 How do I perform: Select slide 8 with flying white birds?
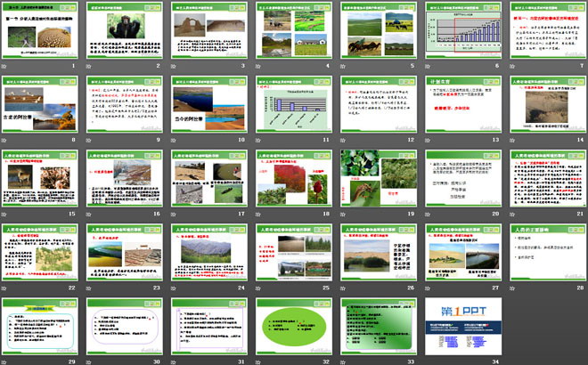(40, 104)
